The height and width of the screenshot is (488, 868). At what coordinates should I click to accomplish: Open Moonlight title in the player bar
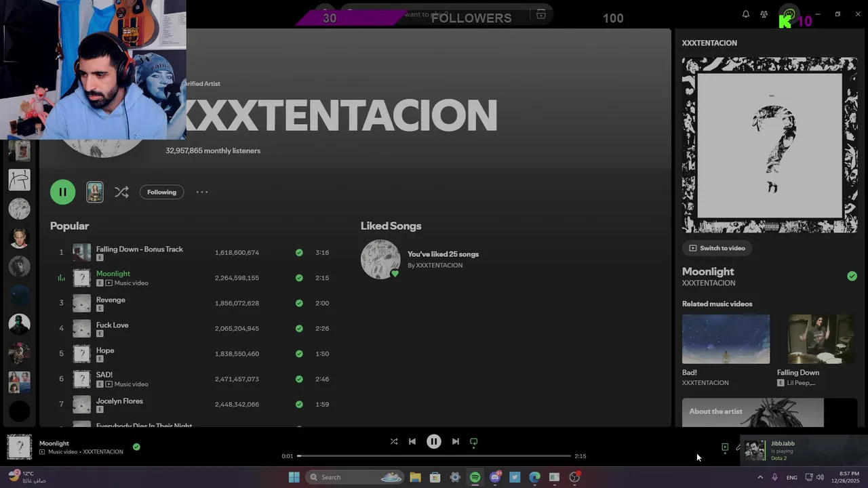54,443
